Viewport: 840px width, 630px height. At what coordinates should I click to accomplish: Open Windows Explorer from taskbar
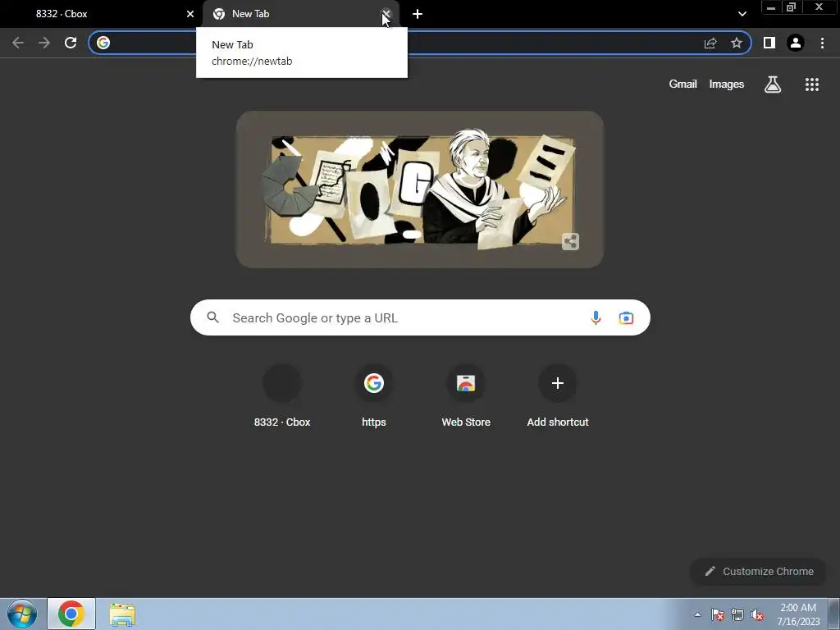[x=122, y=614]
